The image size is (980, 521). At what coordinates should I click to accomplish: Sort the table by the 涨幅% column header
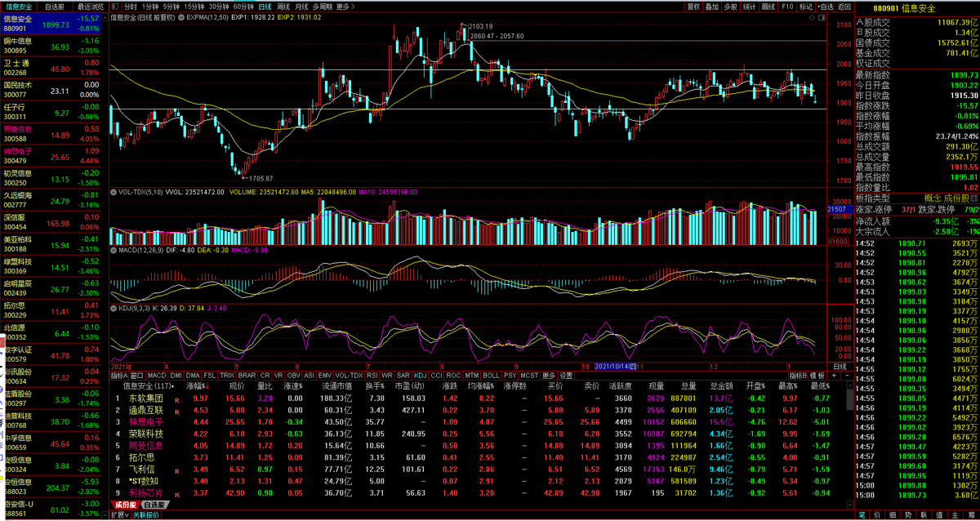click(197, 385)
